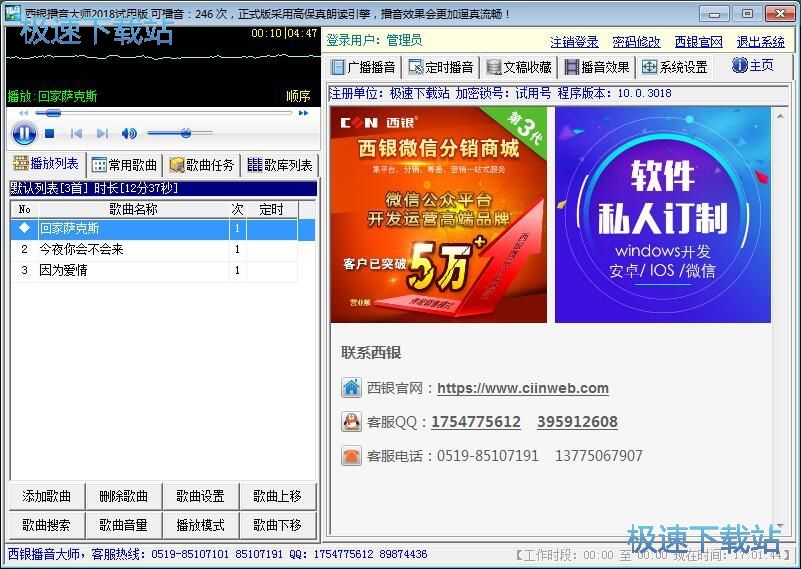Mute audio via the speaker icon
The width and height of the screenshot is (801, 569).
[x=129, y=133]
